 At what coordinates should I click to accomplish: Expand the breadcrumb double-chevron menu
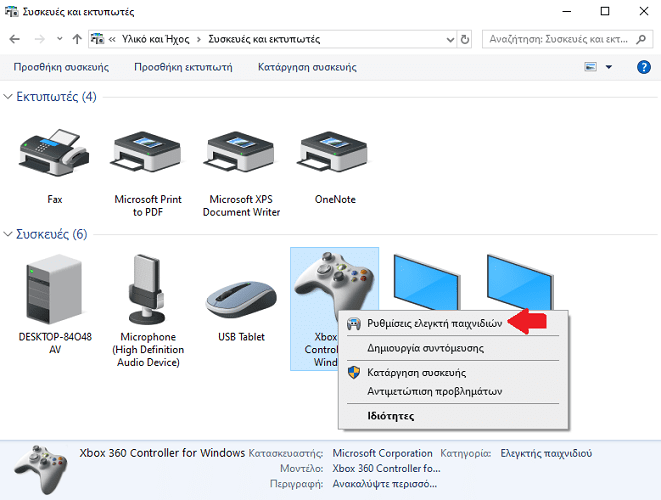(112, 39)
